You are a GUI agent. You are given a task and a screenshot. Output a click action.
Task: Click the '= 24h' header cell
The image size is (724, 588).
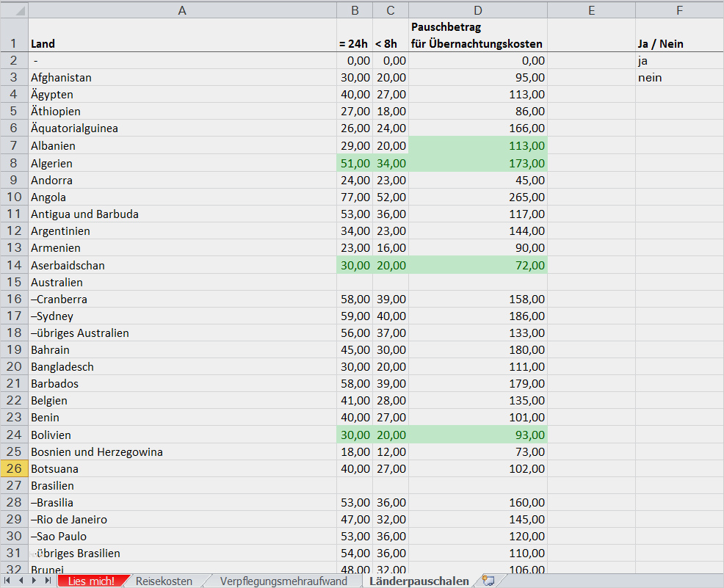355,35
